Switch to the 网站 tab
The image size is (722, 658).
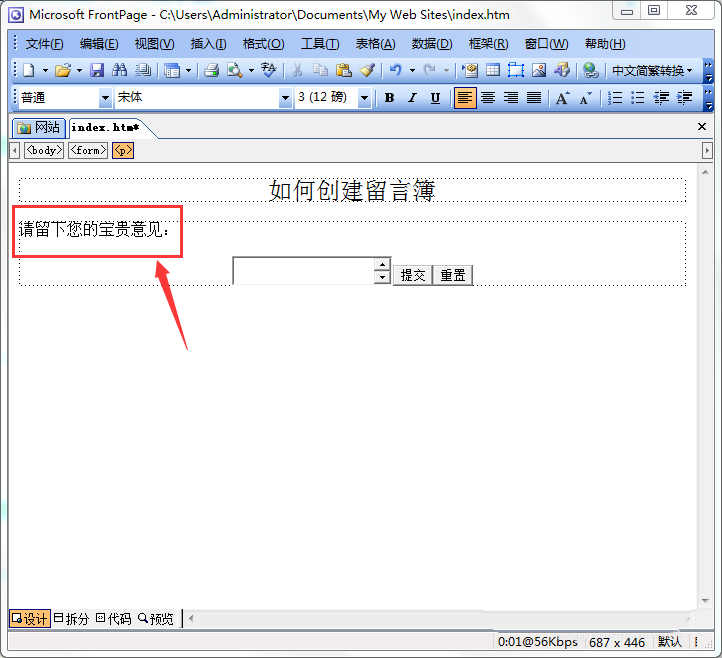[x=39, y=128]
